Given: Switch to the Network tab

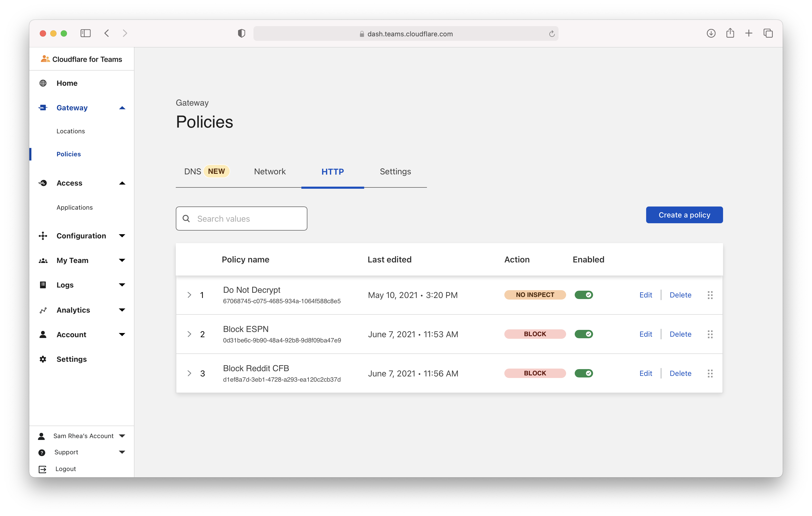Looking at the screenshot, I should [270, 171].
